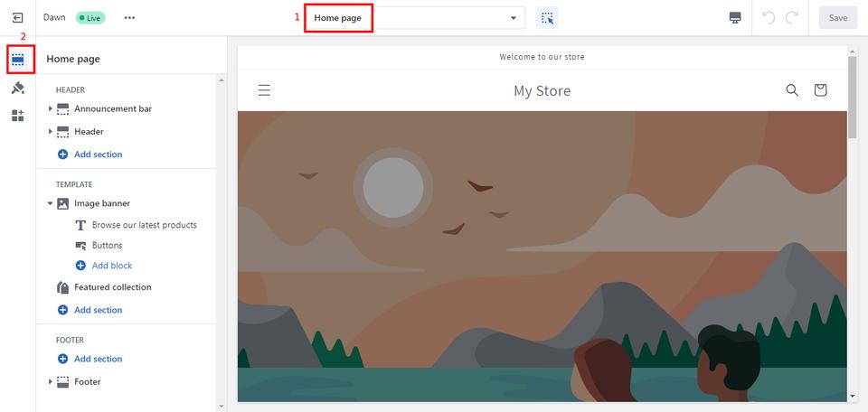The height and width of the screenshot is (412, 868).
Task: Toggle the section inspector selector icon
Action: [547, 18]
